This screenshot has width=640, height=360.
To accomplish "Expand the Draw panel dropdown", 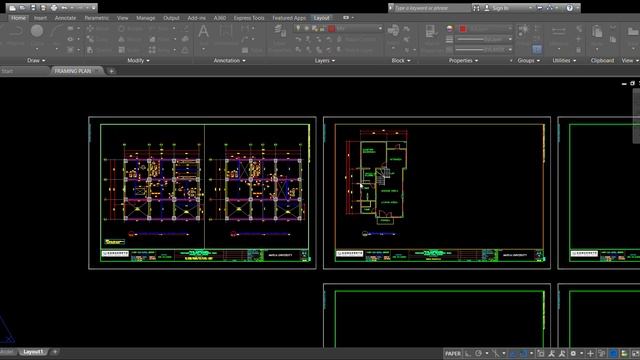I will pos(36,60).
